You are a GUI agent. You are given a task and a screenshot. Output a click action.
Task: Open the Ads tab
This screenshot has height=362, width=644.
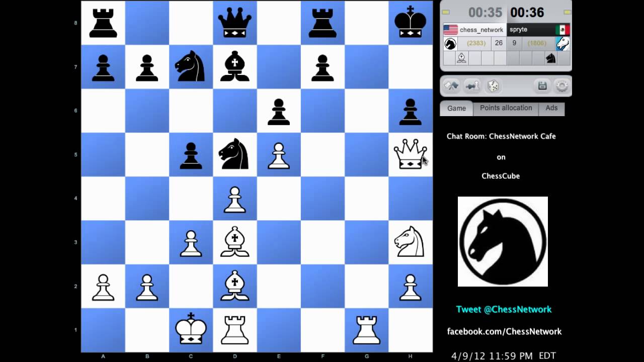point(551,109)
